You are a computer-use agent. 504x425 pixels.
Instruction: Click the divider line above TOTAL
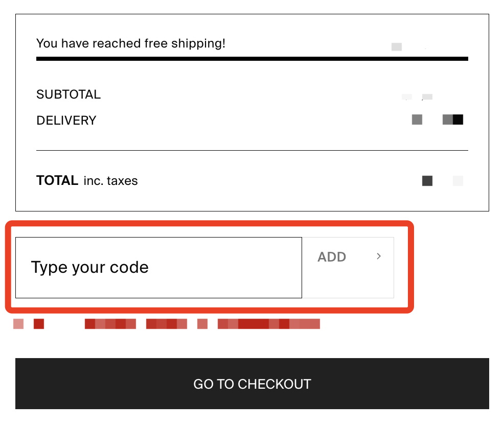(x=252, y=150)
